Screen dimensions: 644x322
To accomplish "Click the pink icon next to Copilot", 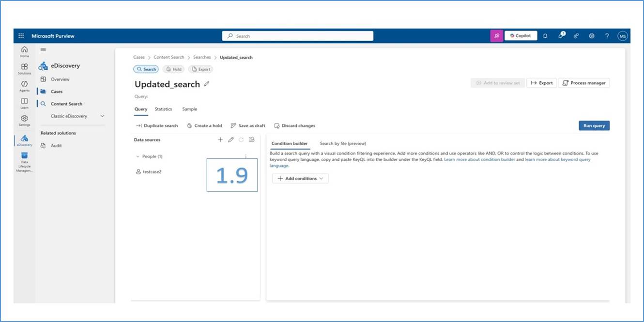I will 496,36.
